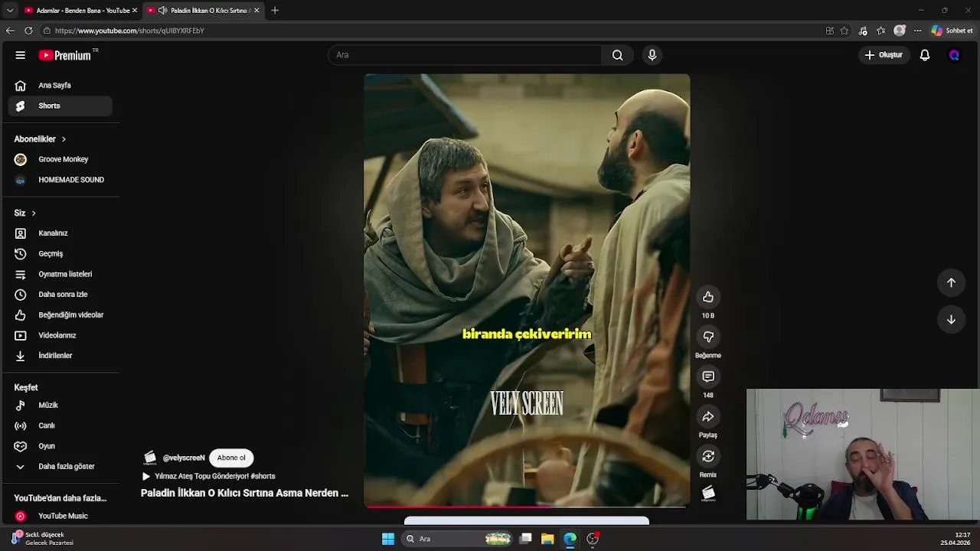Open YouTube notifications bell
The width and height of the screenshot is (980, 551).
[925, 55]
